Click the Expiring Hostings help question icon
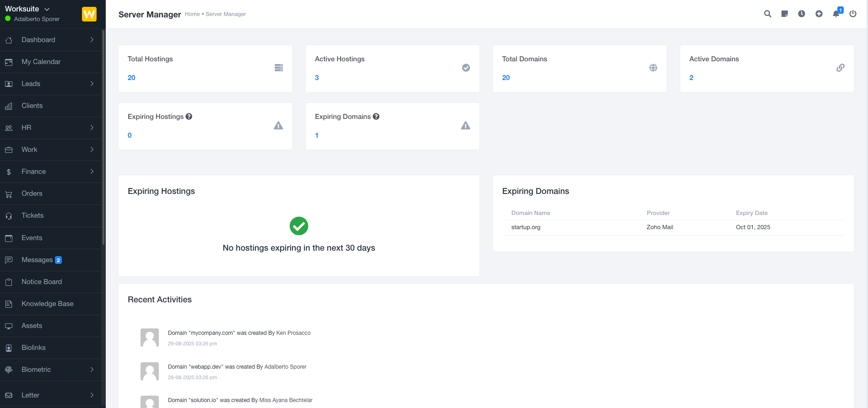The image size is (868, 408). point(189,117)
